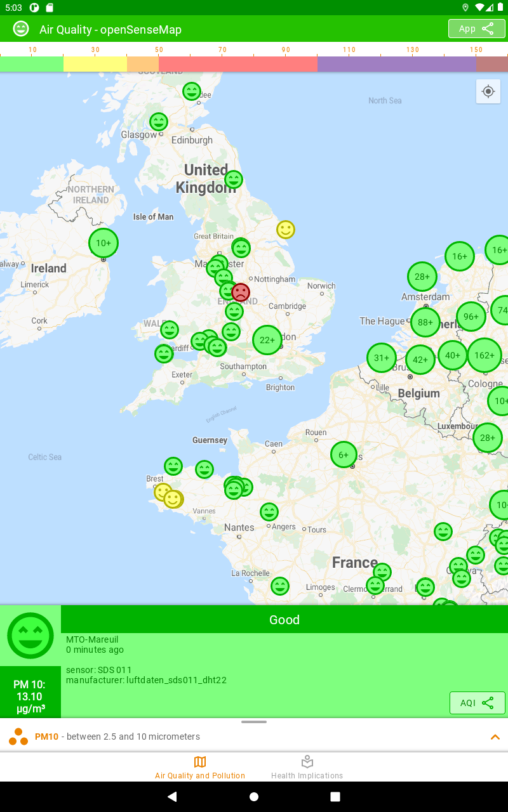Tap the 6+ cluster near Paris
This screenshot has height=812, width=508.
pyautogui.click(x=344, y=455)
